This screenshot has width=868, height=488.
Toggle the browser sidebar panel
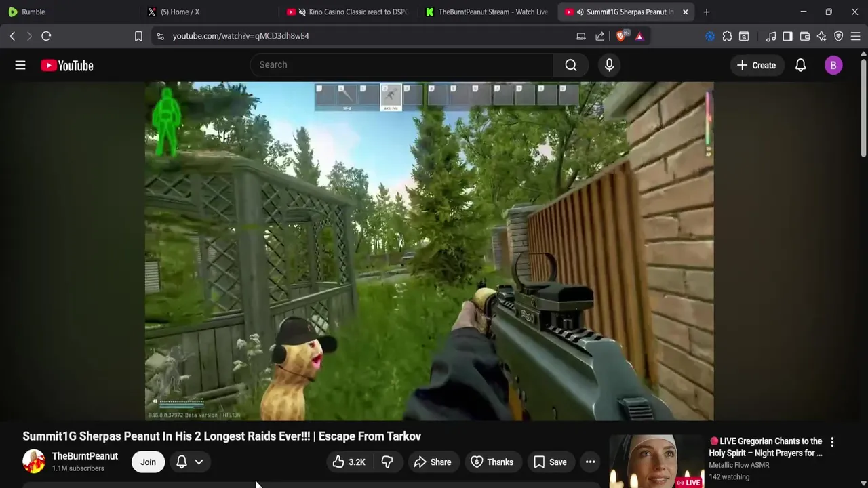pos(787,36)
